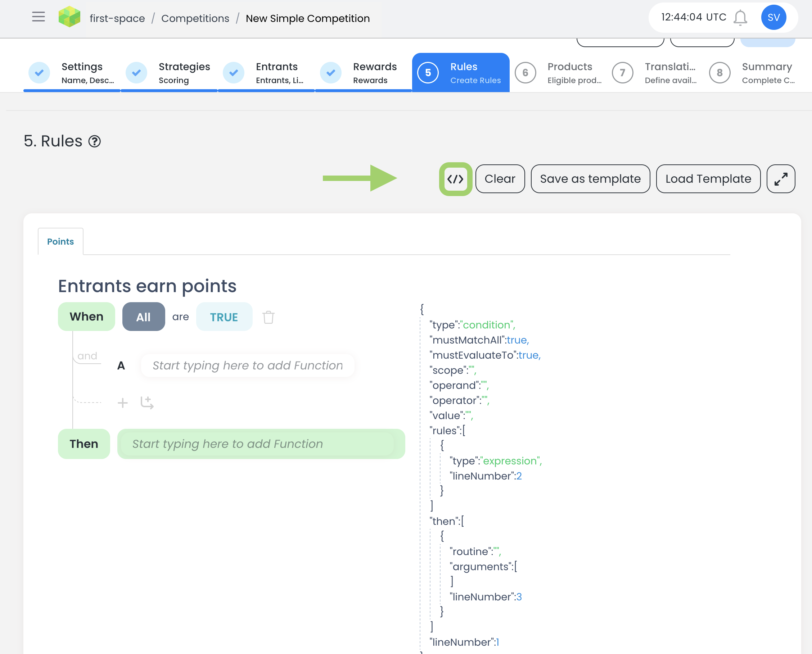Click the "arguments":[ JSON line
Screen dimensions: 812x654
483,567
